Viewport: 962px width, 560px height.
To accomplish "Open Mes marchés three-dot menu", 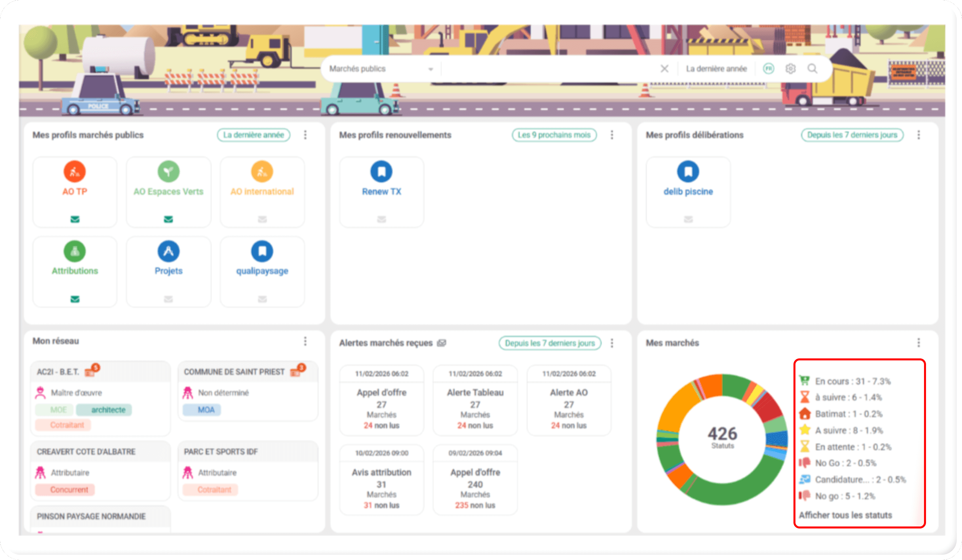I will coord(918,343).
